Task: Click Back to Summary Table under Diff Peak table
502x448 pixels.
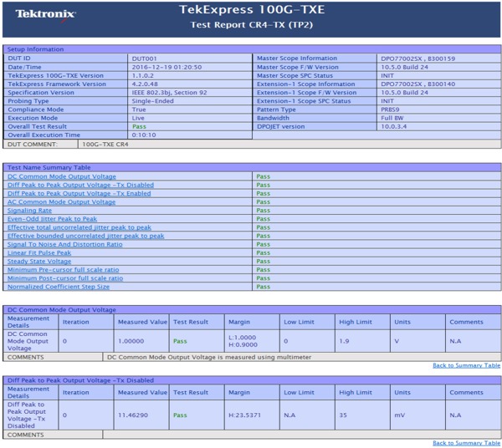Action: tap(466, 443)
